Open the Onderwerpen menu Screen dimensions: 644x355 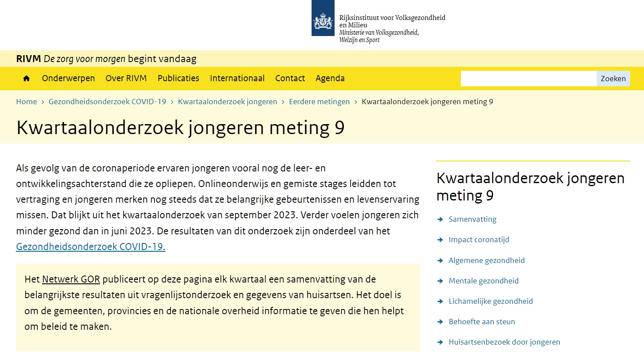point(68,79)
